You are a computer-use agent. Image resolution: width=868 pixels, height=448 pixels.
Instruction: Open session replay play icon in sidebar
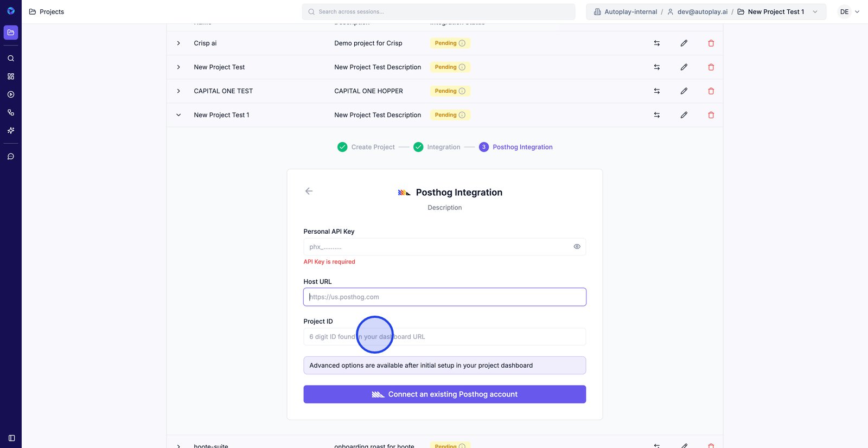tap(11, 94)
